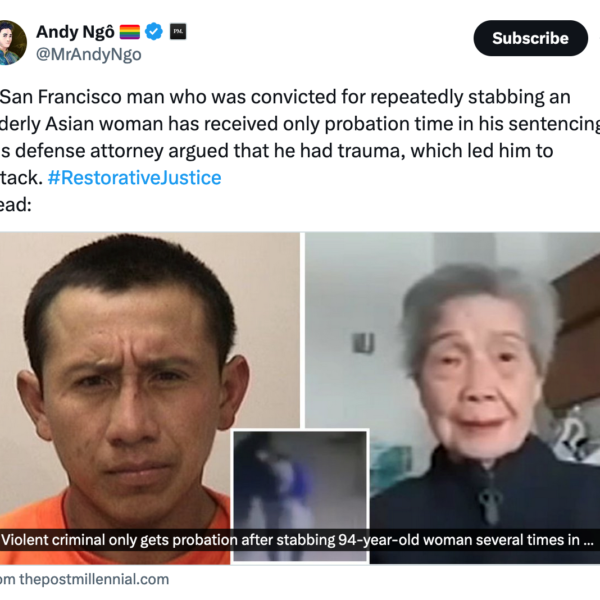Click the inset surveillance footage thumbnail

tap(300, 496)
